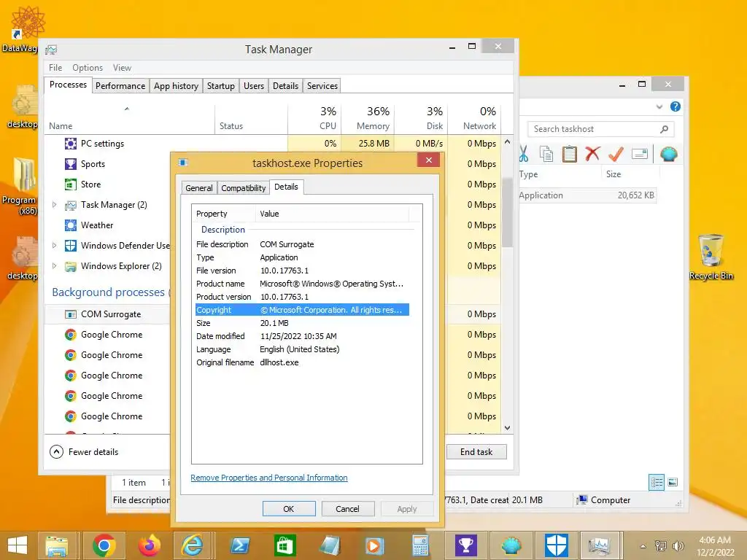747x560 pixels.
Task: Expand the Explorer ribbon chevron
Action: [659, 106]
